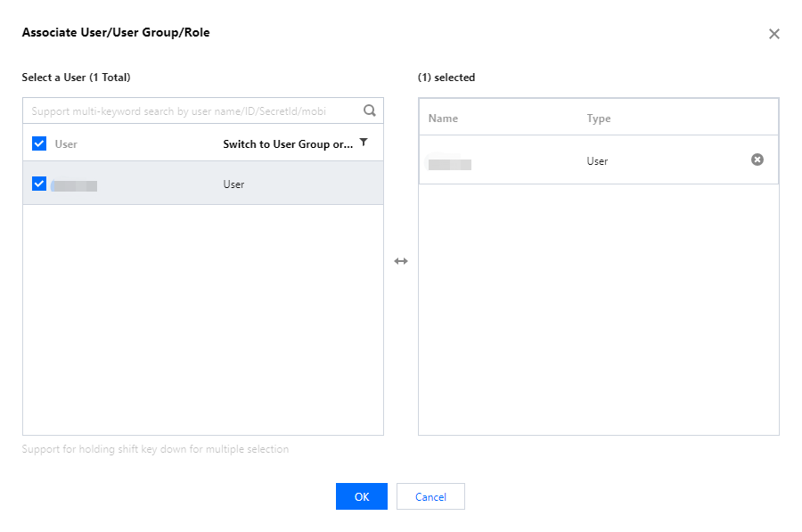Click the search magnifier icon
The height and width of the screenshot is (532, 802).
369,111
